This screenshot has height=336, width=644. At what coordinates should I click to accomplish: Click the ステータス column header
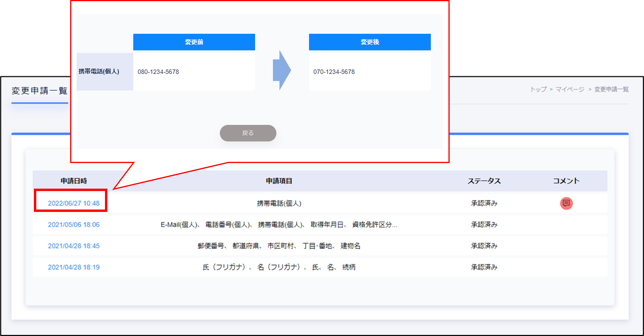point(484,181)
